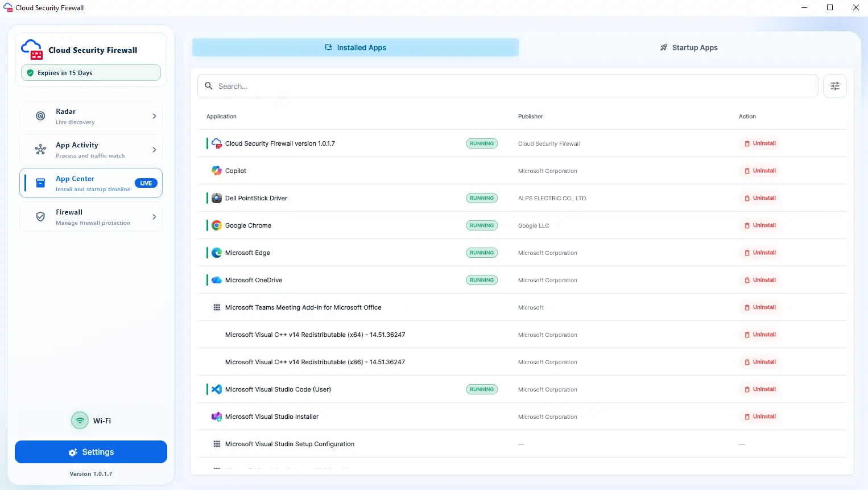Open Radar Live discovery menu item
This screenshot has width=868, height=490.
point(91,116)
